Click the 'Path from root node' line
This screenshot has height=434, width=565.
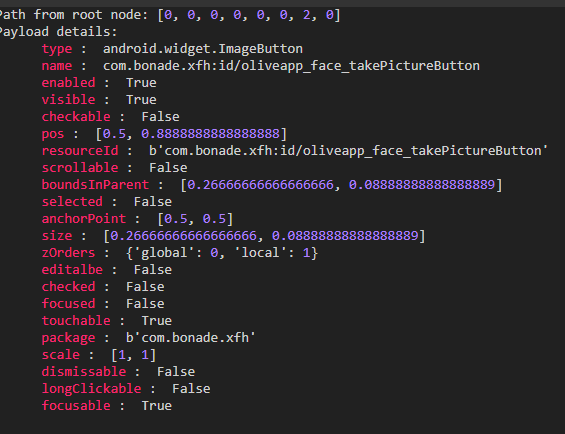coord(170,15)
